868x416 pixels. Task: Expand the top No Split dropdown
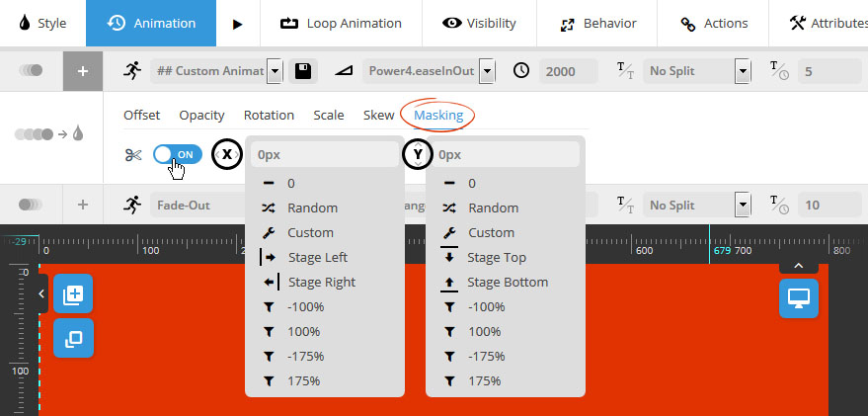[743, 71]
